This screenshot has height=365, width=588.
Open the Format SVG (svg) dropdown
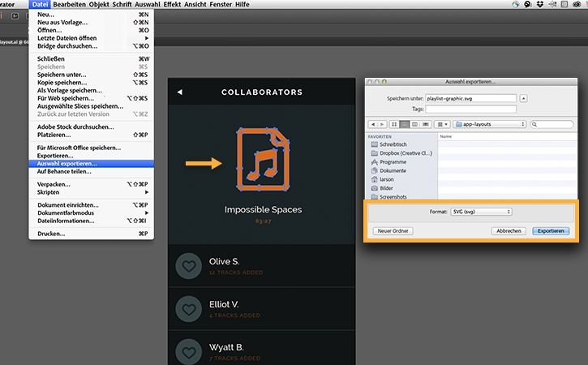point(481,212)
